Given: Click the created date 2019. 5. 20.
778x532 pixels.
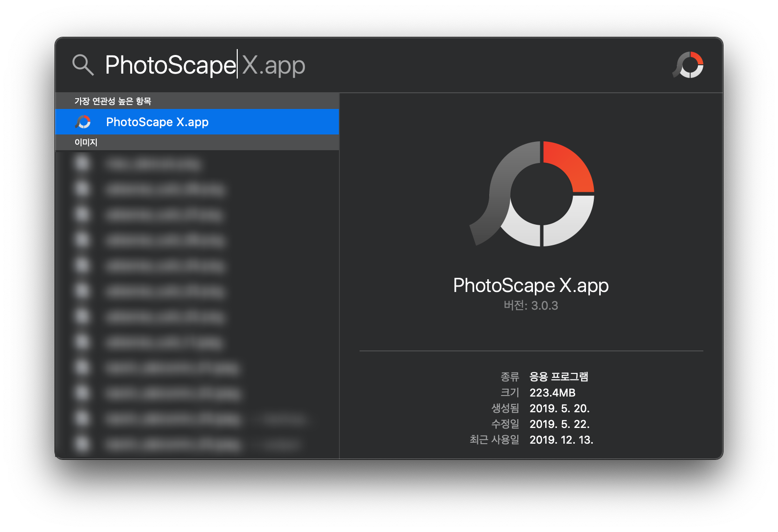Looking at the screenshot, I should point(559,408).
